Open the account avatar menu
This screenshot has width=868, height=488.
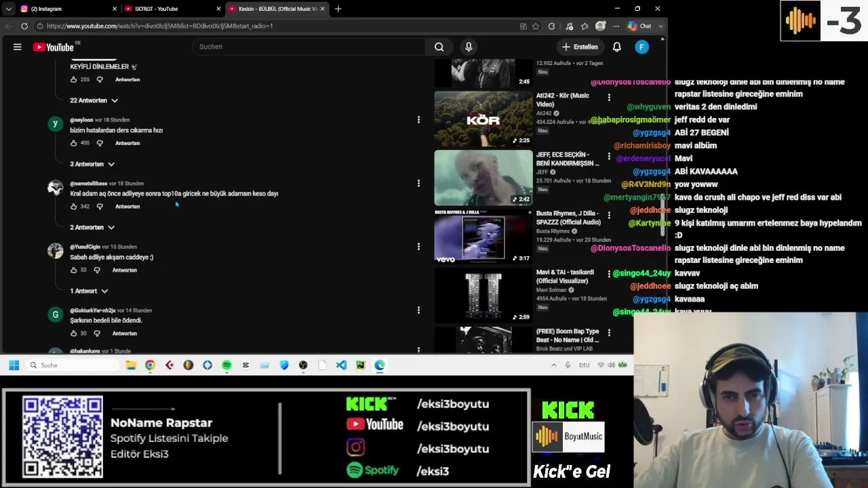(x=642, y=47)
